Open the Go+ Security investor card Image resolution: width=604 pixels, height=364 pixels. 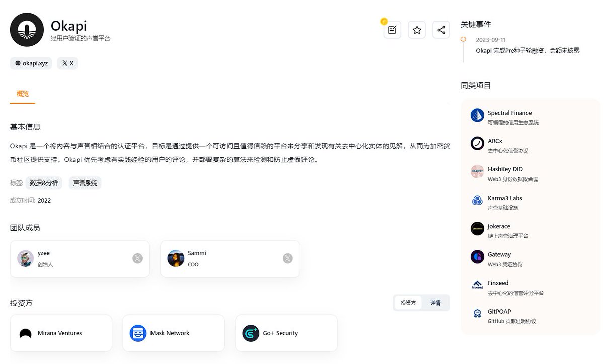[x=286, y=333]
